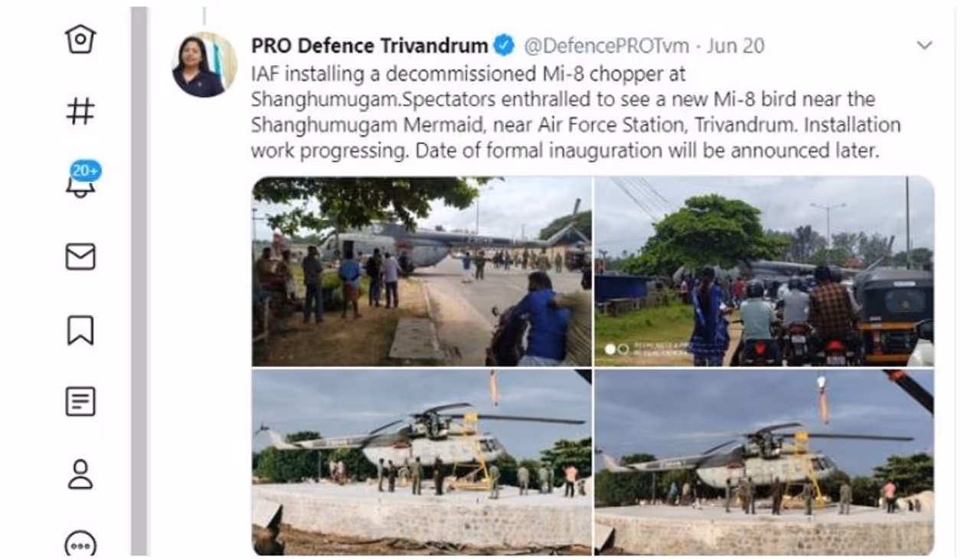Open the Profile person icon
Screen dimensions: 980x560
(80, 474)
